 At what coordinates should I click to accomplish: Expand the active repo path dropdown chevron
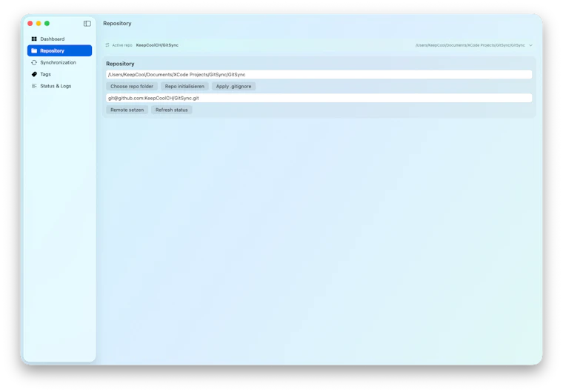[x=530, y=45]
